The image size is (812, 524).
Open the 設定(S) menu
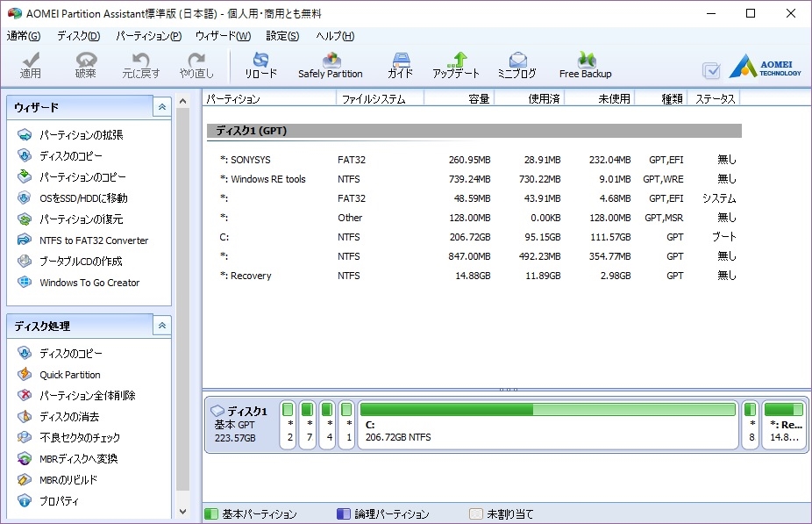click(x=282, y=36)
